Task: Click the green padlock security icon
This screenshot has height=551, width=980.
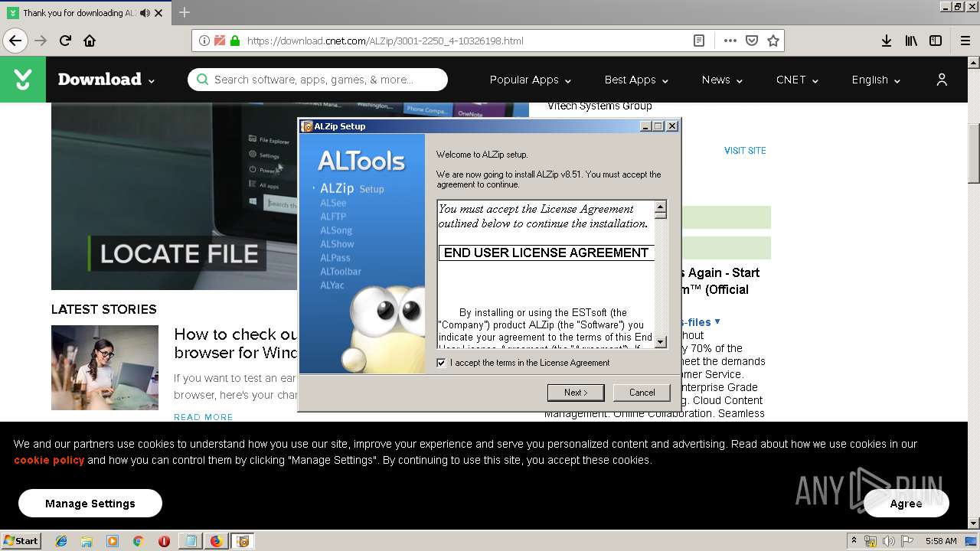Action: 235,41
